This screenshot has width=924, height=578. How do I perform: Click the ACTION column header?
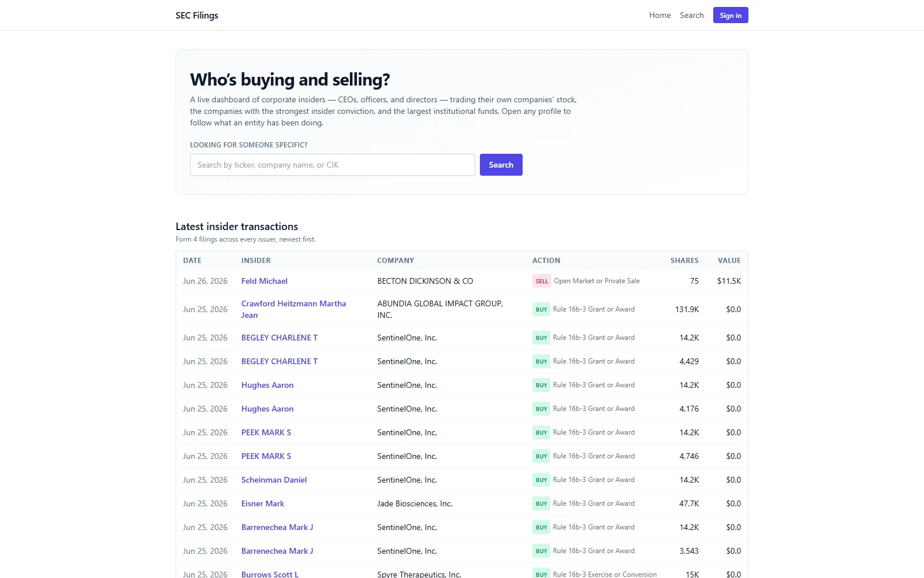click(x=546, y=261)
